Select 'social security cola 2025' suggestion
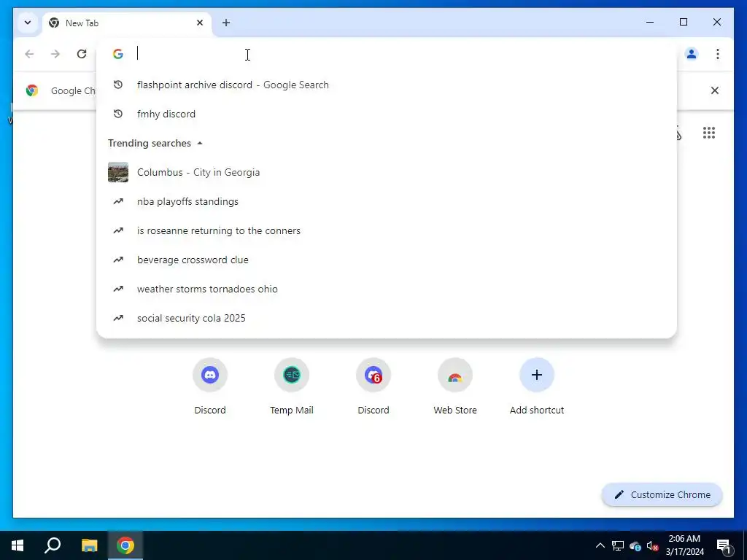This screenshot has width=747, height=560. (x=387, y=318)
